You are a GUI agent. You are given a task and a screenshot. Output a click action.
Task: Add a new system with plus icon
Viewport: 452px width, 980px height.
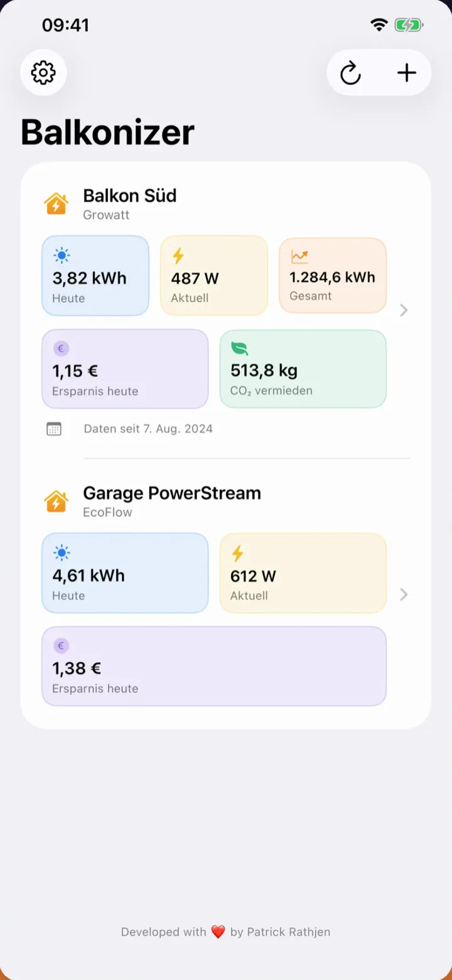[x=407, y=73]
